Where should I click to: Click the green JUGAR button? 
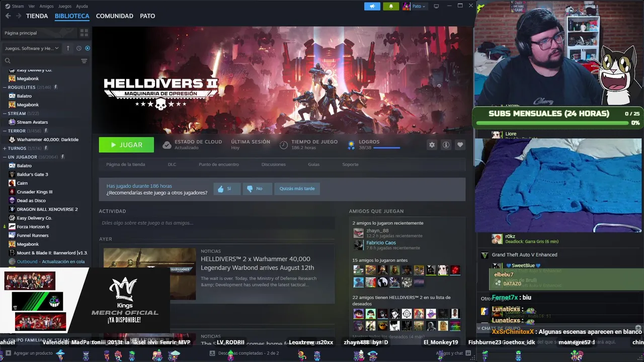(x=126, y=145)
